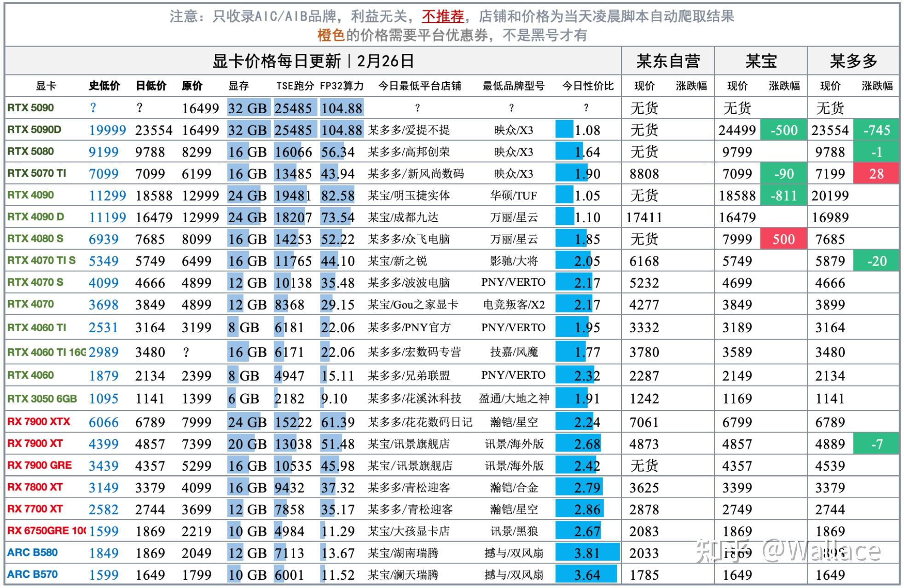
Task: Click the 某东自营 section header
Action: pyautogui.click(x=668, y=61)
